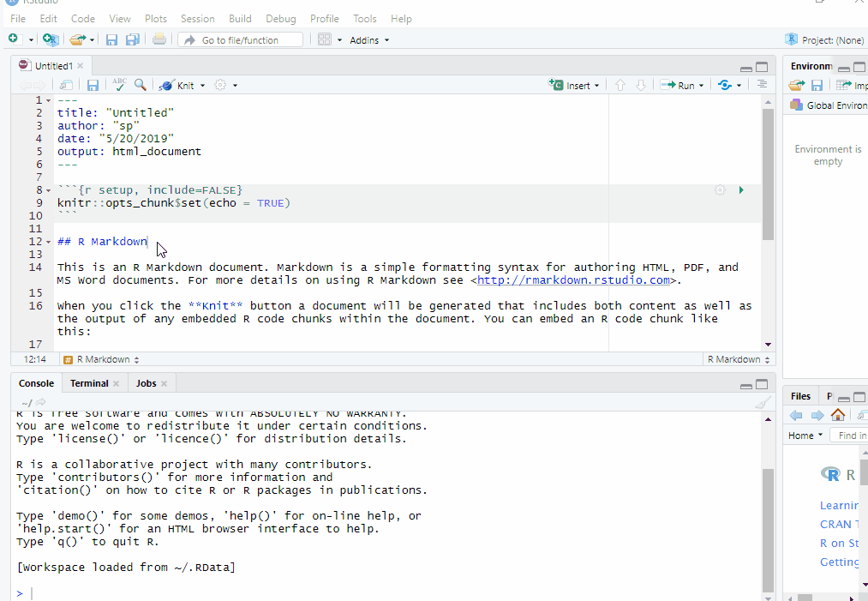This screenshot has width=868, height=601.
Task: Open Global Environment selector
Action: point(829,105)
